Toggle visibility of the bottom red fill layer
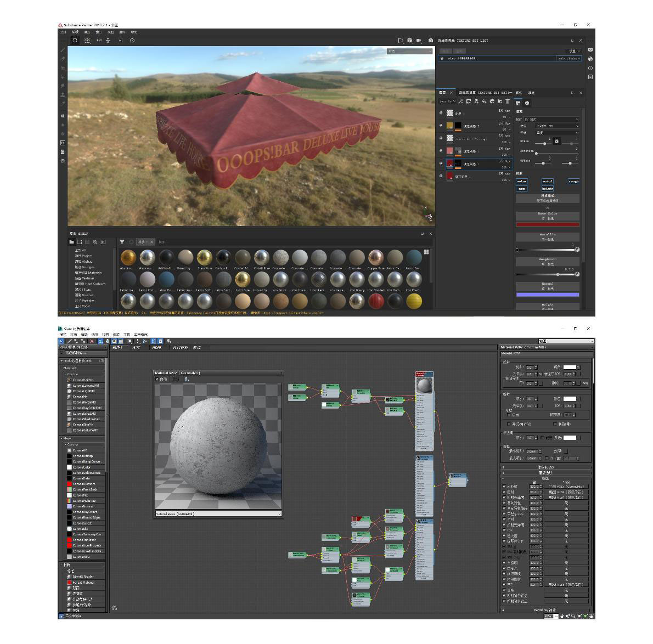The height and width of the screenshot is (644, 653). coord(441,176)
